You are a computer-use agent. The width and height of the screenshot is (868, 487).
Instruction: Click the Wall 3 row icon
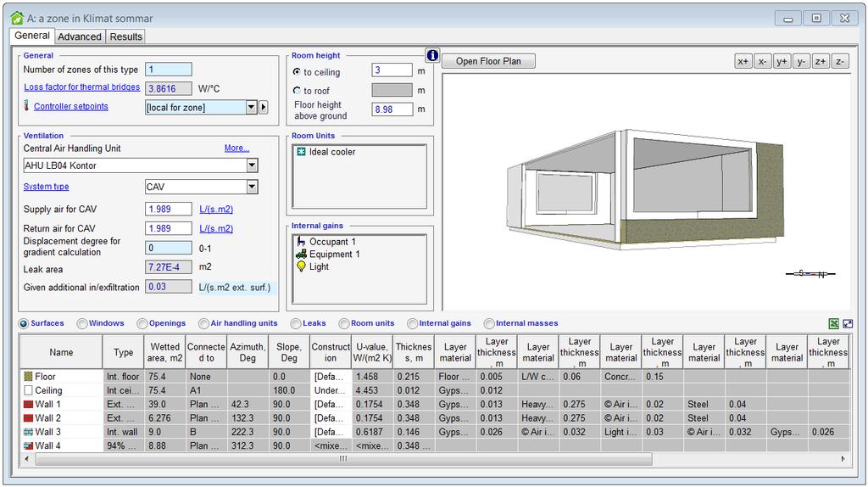point(29,432)
